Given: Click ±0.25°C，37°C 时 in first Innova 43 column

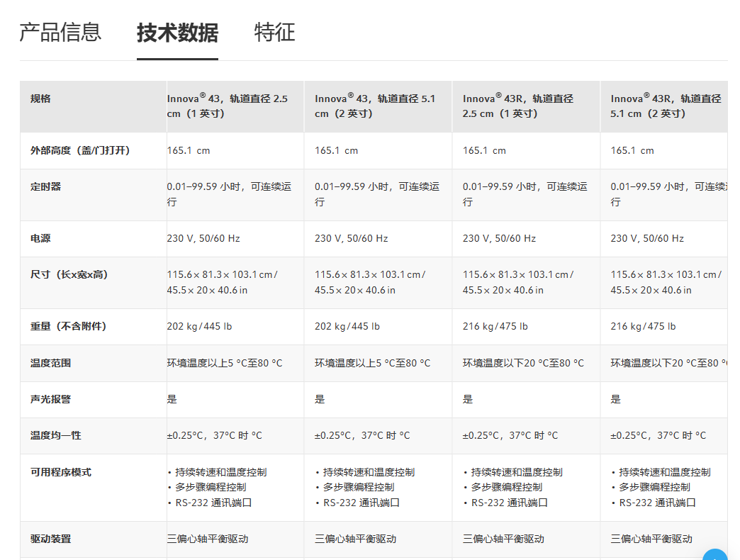Looking at the screenshot, I should click(214, 435).
